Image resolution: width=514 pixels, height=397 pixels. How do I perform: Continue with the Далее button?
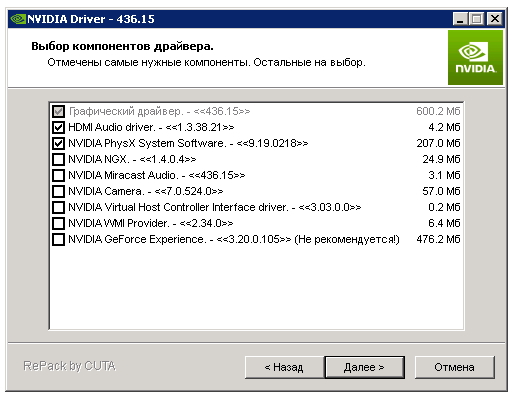(364, 367)
